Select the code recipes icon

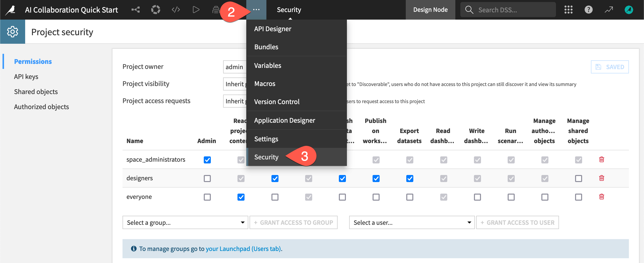point(176,10)
